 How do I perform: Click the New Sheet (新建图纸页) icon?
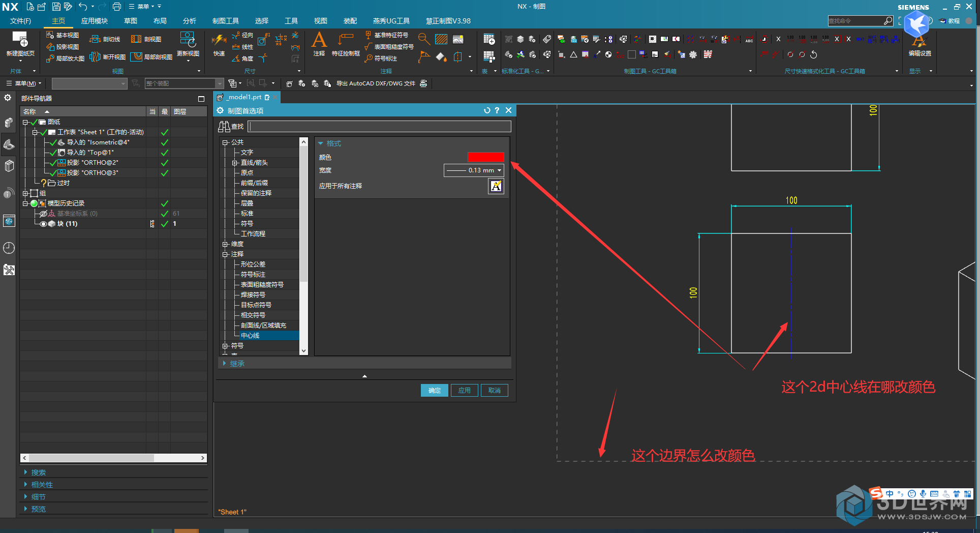[x=20, y=39]
